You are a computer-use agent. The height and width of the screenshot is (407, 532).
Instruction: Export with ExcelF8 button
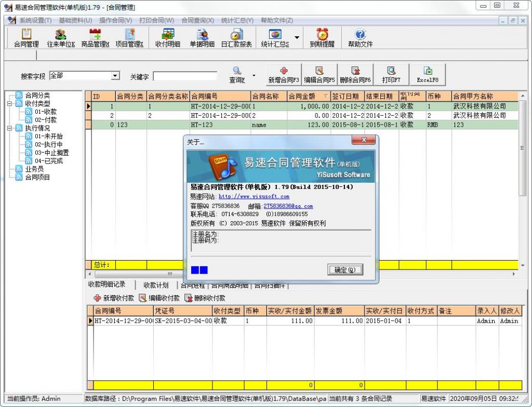(428, 75)
